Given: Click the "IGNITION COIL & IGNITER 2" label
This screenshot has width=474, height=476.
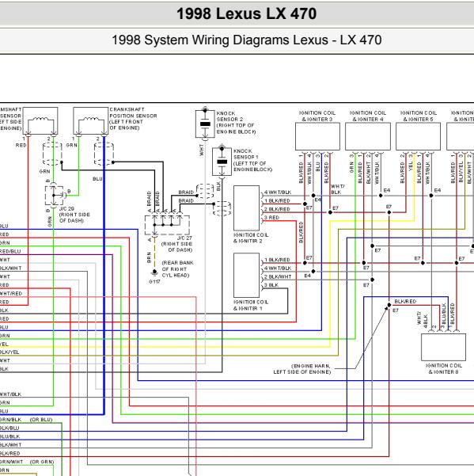Looking at the screenshot, I should tap(251, 238).
